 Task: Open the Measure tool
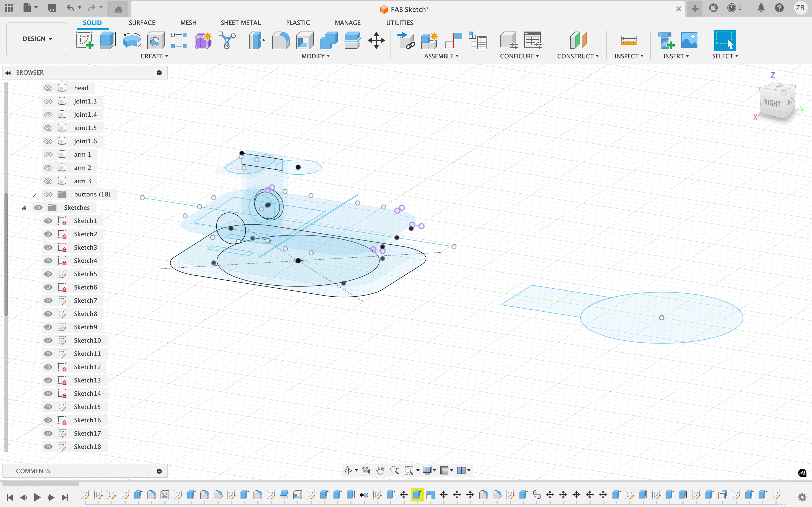[x=628, y=41]
